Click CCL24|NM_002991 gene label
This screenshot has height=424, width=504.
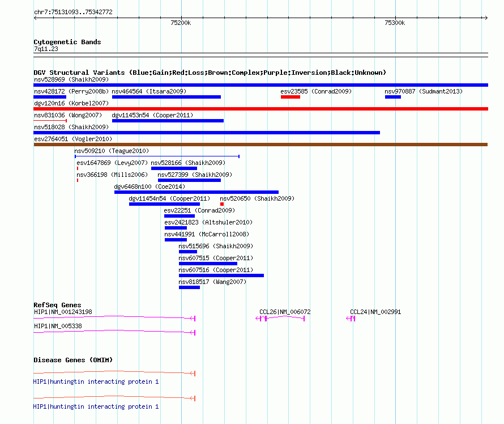pos(375,312)
